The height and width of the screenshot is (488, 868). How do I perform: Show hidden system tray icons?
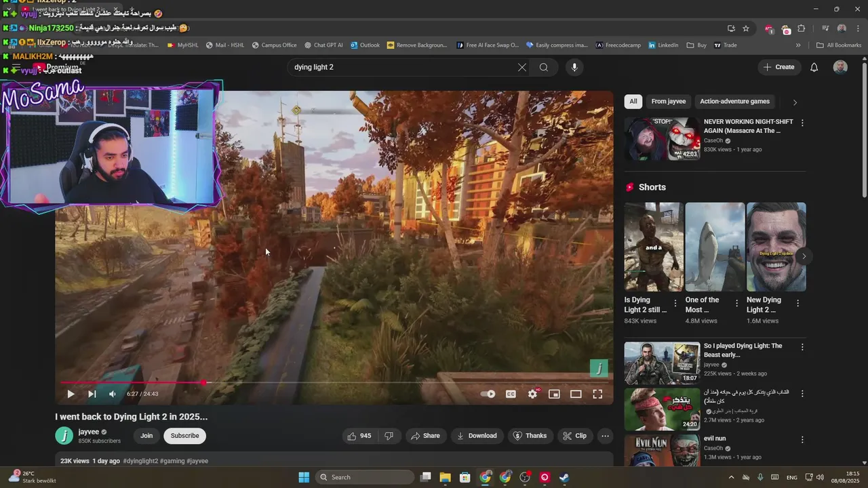click(x=731, y=477)
